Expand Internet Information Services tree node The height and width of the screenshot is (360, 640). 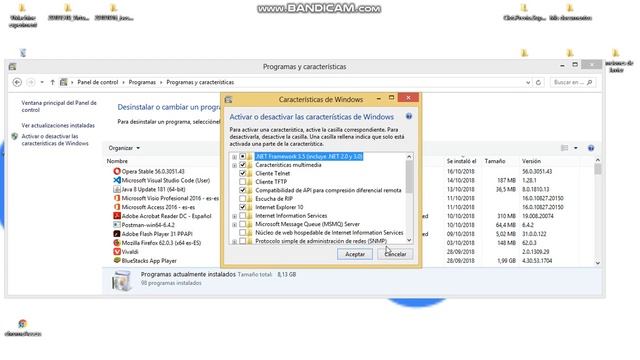[234, 216]
